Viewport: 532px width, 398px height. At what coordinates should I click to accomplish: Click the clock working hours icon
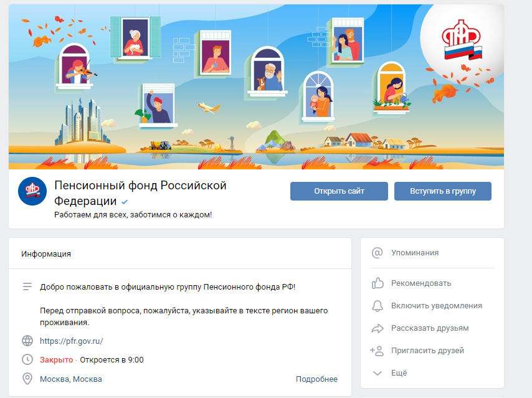click(x=27, y=359)
